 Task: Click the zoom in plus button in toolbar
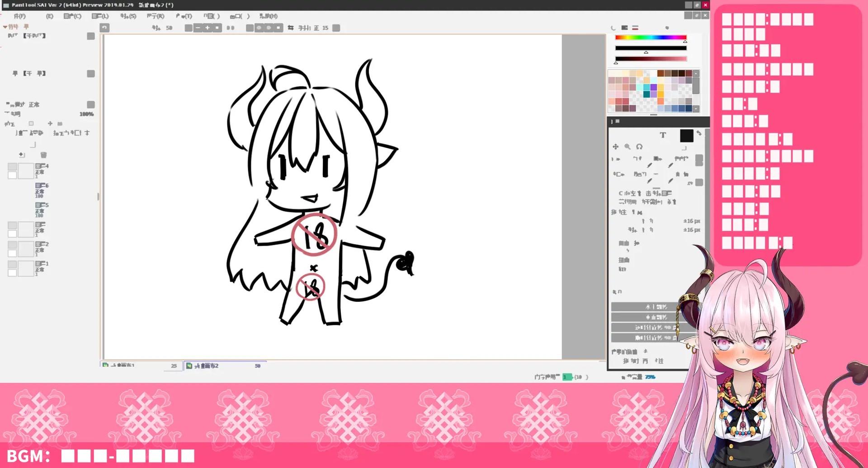pos(208,28)
